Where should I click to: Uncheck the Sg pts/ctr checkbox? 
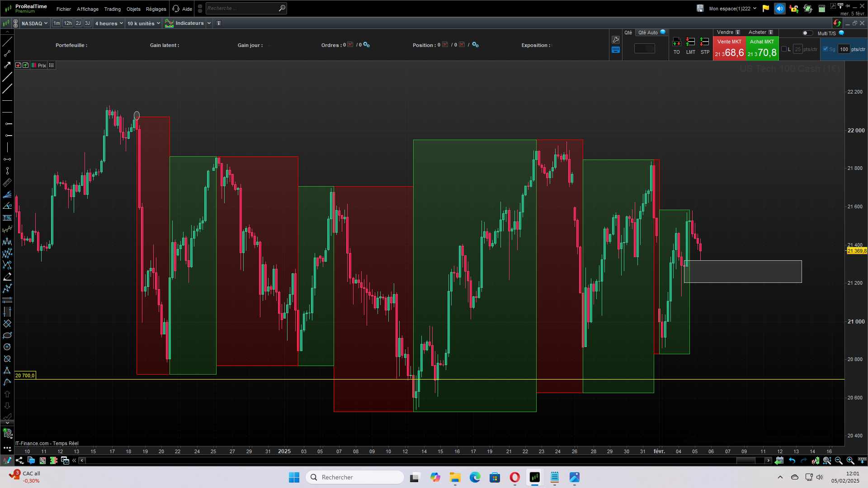coord(826,49)
